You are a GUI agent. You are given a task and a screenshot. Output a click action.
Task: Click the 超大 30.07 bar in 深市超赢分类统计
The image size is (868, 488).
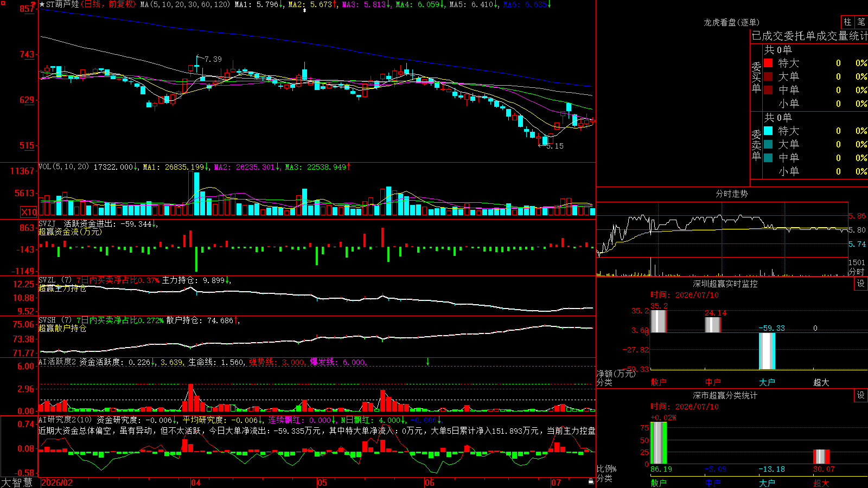[x=821, y=457]
